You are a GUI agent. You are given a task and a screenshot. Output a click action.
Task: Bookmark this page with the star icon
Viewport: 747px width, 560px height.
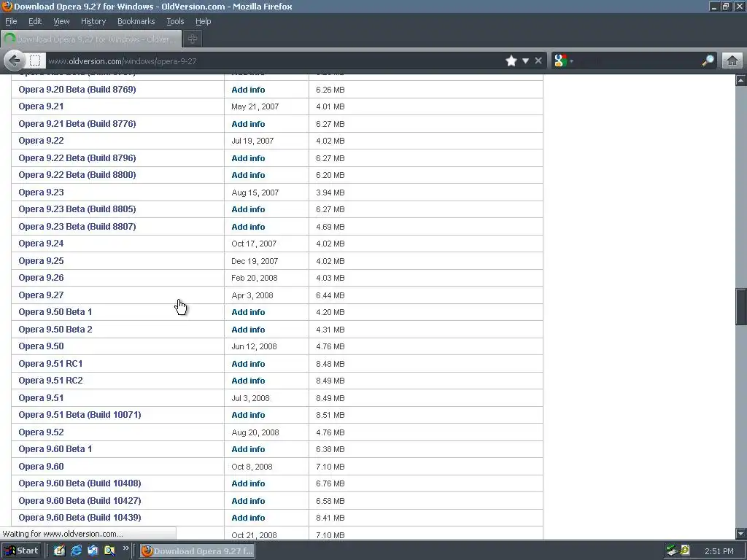point(511,61)
